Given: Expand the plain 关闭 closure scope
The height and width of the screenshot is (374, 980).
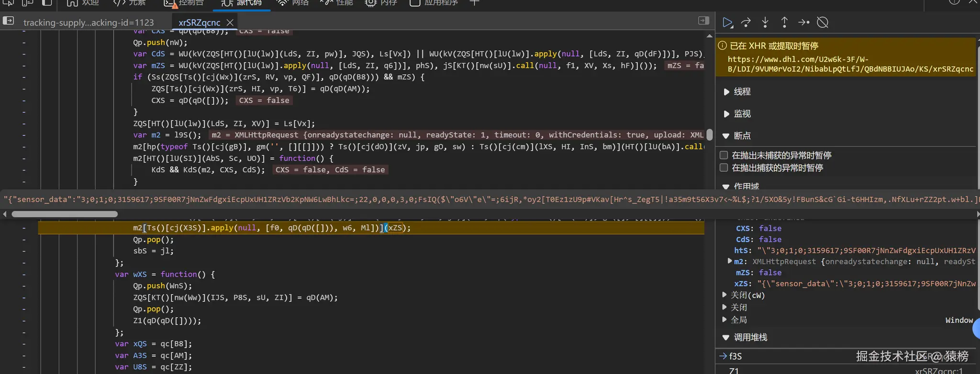Looking at the screenshot, I should pyautogui.click(x=724, y=307).
